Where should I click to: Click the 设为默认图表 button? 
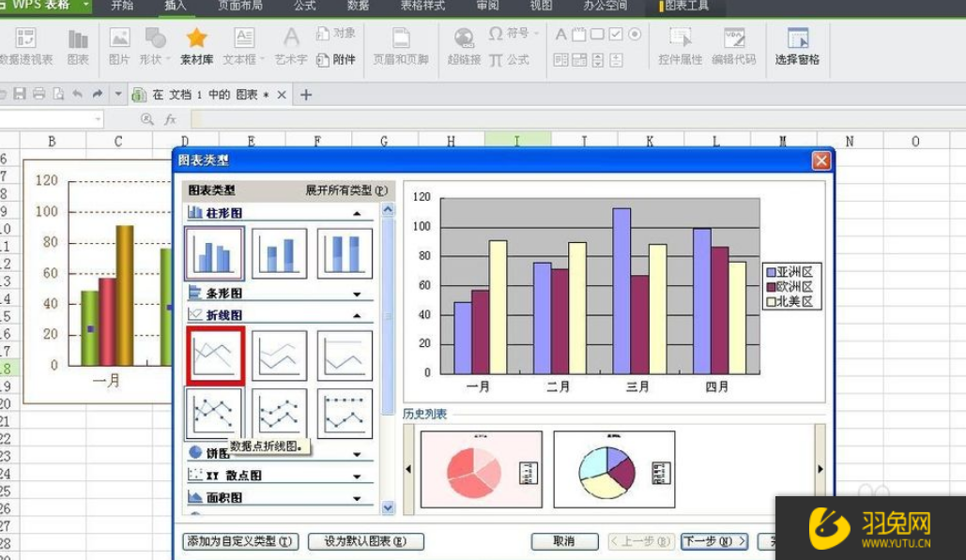pos(365,541)
